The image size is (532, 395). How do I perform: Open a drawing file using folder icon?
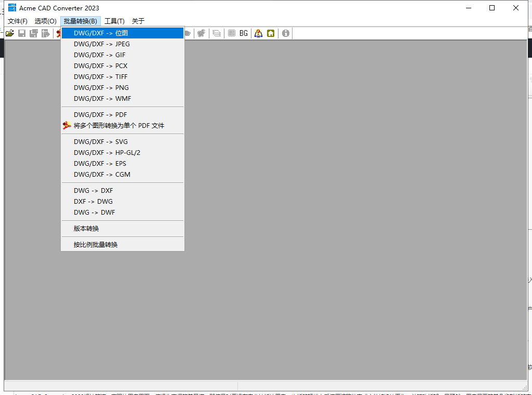point(9,33)
